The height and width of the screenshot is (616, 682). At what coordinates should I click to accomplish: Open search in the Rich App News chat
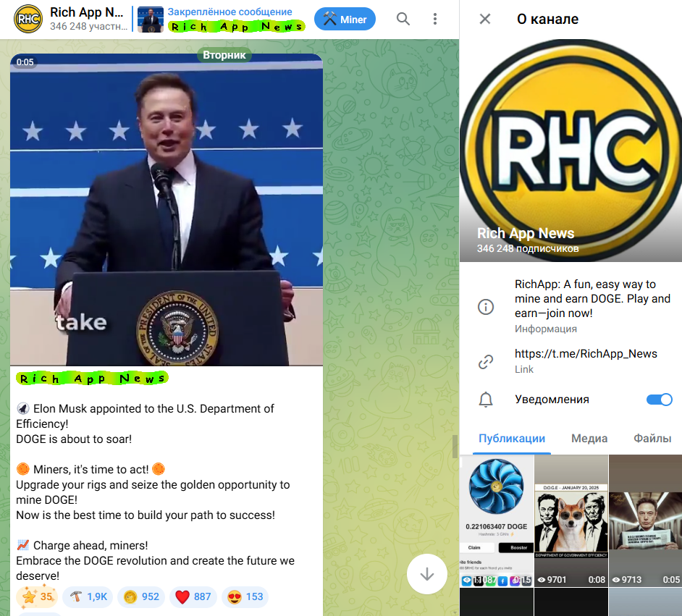403,19
